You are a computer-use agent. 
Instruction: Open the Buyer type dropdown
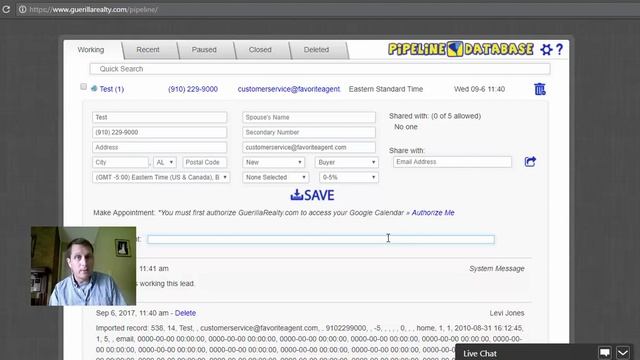coord(347,162)
